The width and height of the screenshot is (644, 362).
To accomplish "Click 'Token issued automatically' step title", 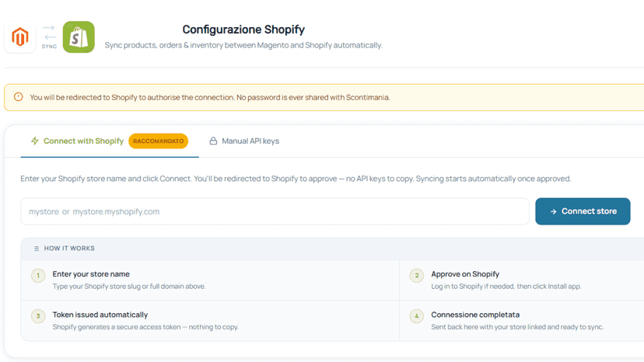I will click(100, 315).
